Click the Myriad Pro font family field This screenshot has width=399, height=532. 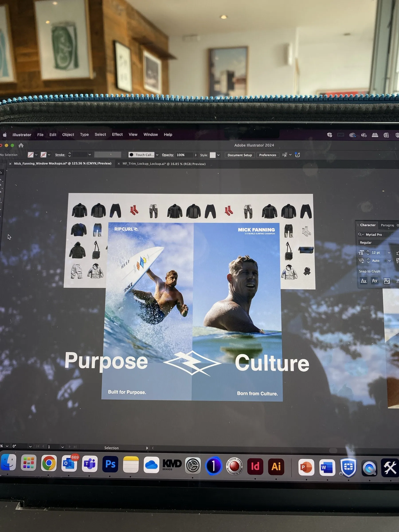(381, 235)
